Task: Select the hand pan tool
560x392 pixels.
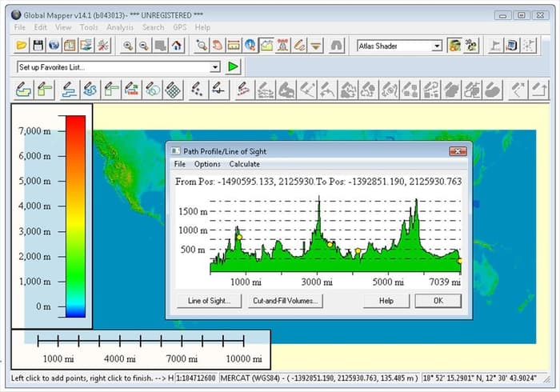Action: 217,46
